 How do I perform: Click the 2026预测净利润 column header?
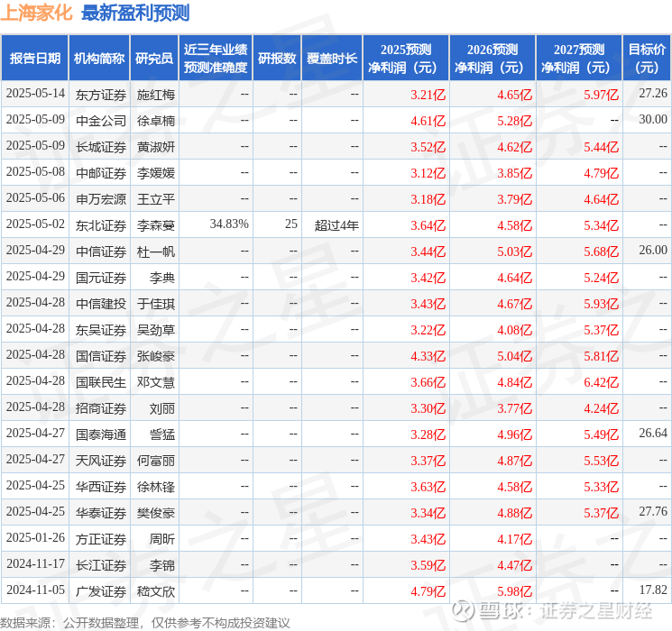[492, 59]
